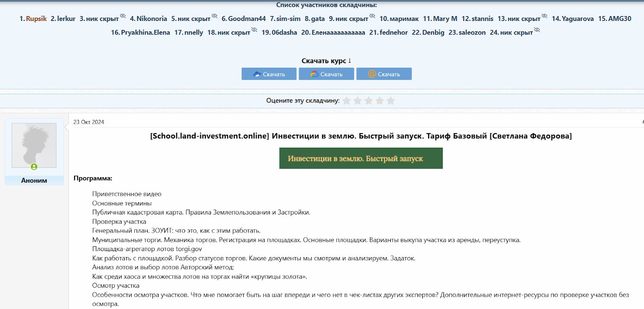Open participant Rupsik's profile

pyautogui.click(x=36, y=19)
